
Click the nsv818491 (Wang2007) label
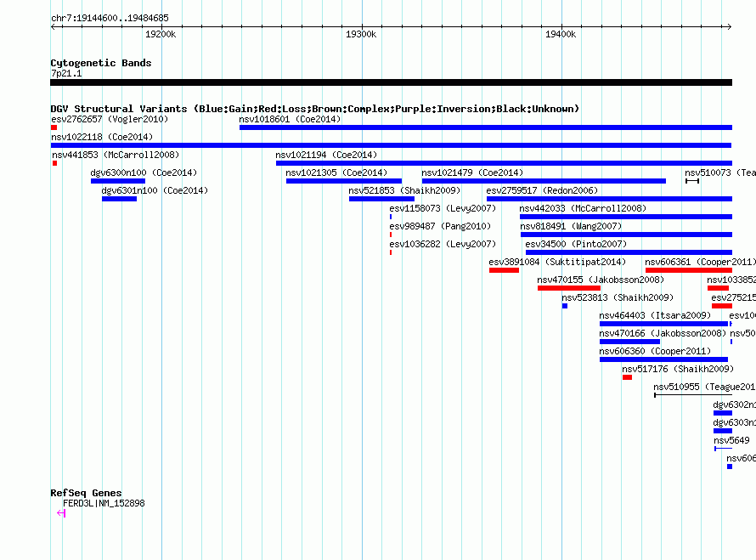point(571,226)
